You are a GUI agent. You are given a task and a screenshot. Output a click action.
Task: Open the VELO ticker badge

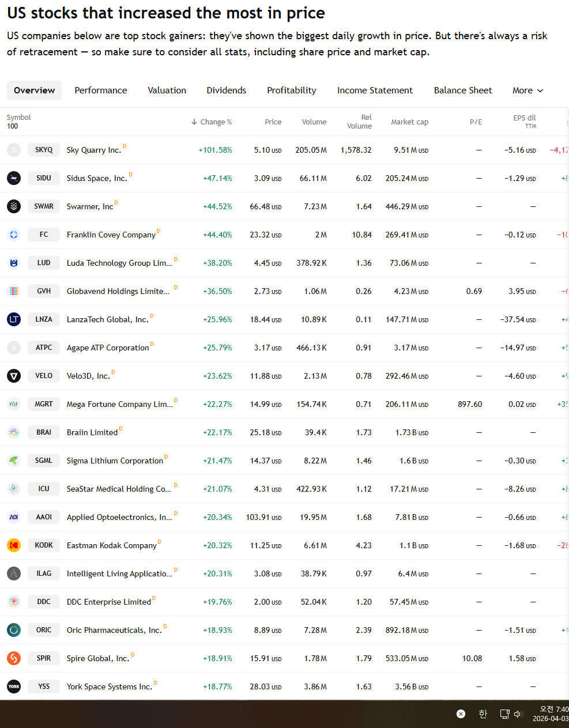point(44,376)
